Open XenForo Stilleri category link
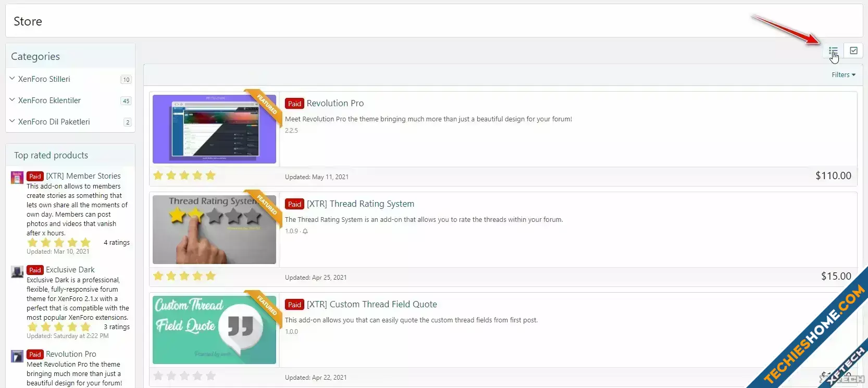Screen dimensions: 868x388 (44, 79)
